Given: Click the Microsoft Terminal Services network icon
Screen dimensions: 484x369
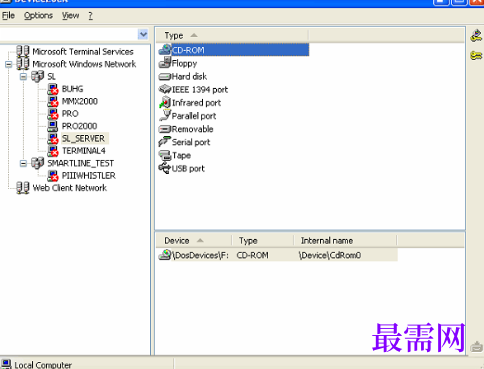Looking at the screenshot, I should point(23,51).
